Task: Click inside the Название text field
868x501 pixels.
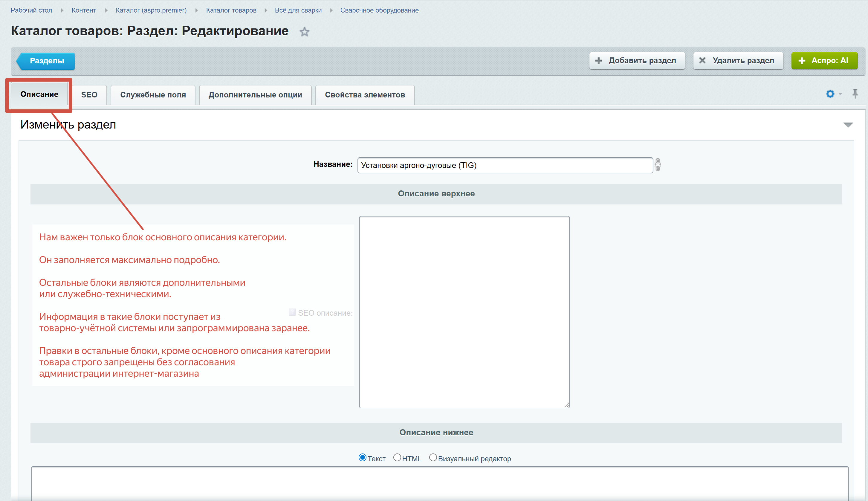Action: pyautogui.click(x=505, y=166)
